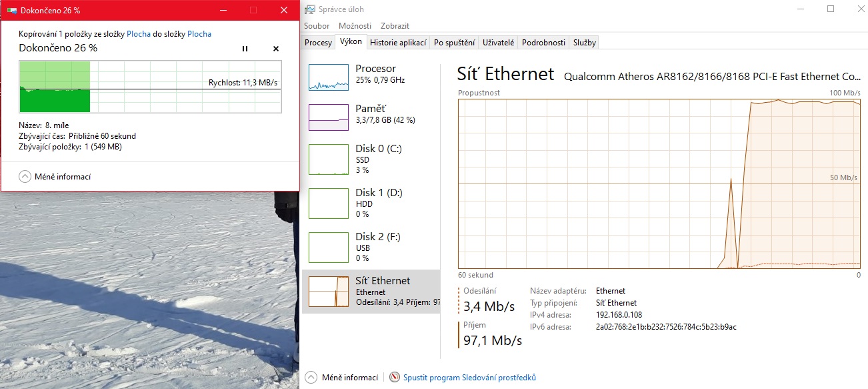Open the Soubor menu
The image size is (868, 389).
(x=317, y=26)
